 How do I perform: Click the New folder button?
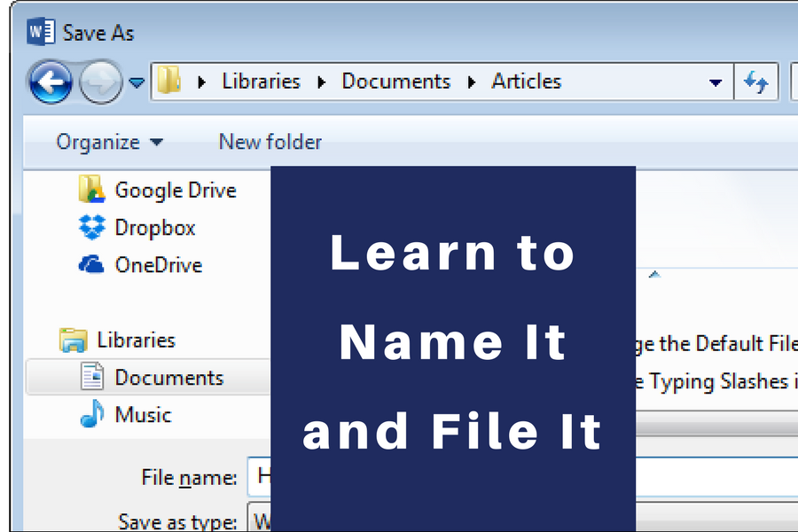[270, 142]
